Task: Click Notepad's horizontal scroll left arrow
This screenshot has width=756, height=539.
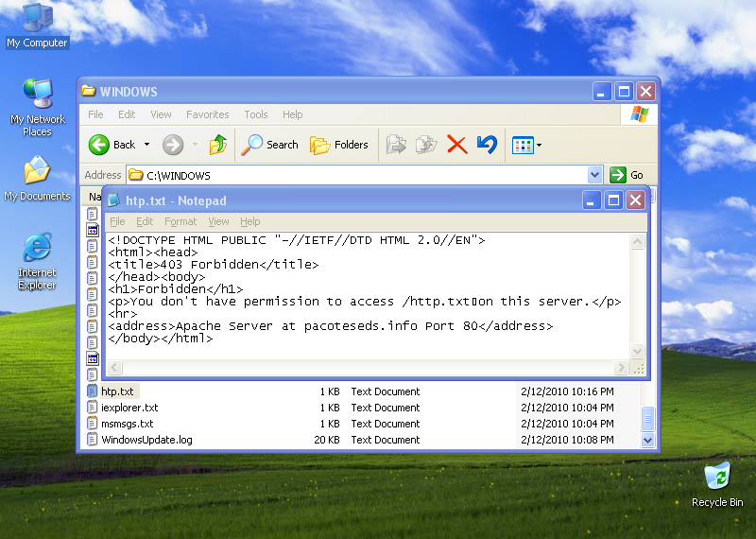Action: tap(114, 368)
